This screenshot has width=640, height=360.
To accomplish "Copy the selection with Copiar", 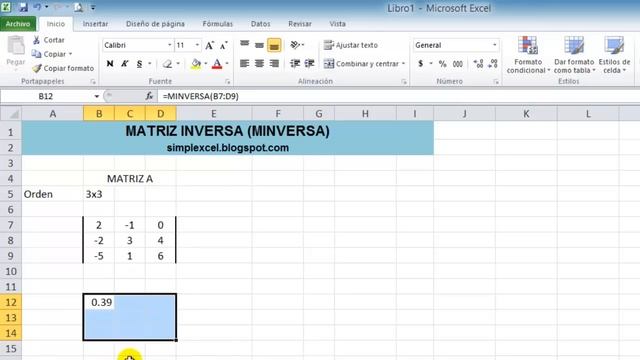I will [49, 54].
